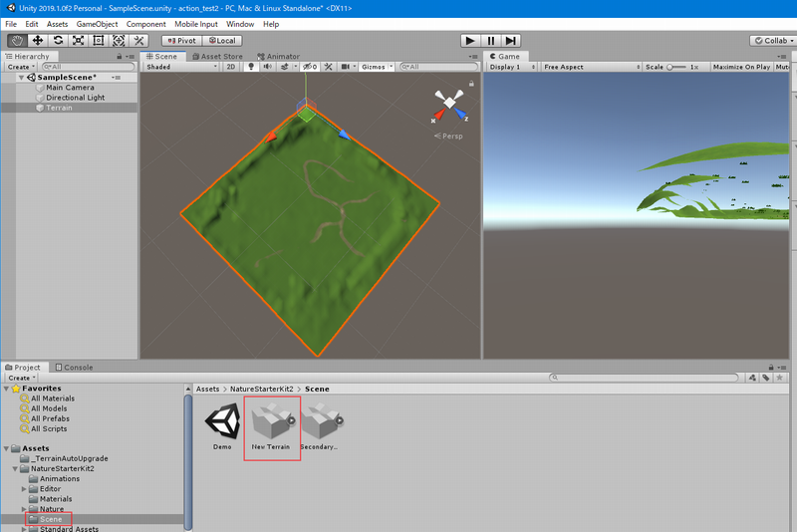797x532 pixels.
Task: Collapse SampleScene in Hierarchy
Action: click(x=21, y=78)
